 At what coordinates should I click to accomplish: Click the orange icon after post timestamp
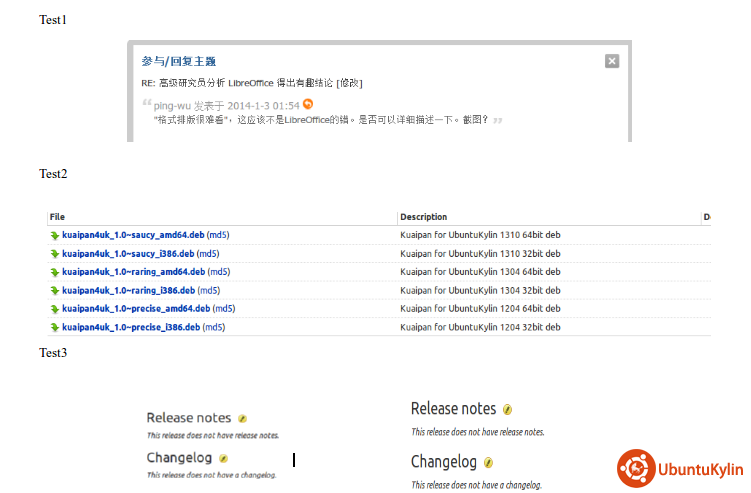coord(308,104)
